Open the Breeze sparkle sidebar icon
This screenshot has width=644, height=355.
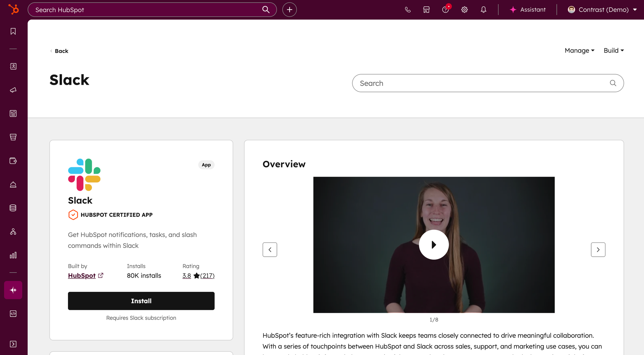pos(13,290)
